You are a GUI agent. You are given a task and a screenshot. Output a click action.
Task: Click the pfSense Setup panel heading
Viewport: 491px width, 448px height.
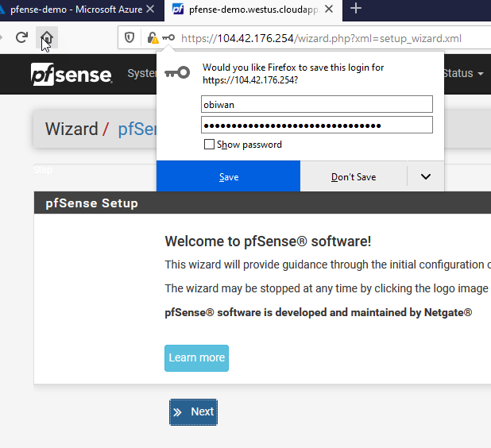coord(91,203)
